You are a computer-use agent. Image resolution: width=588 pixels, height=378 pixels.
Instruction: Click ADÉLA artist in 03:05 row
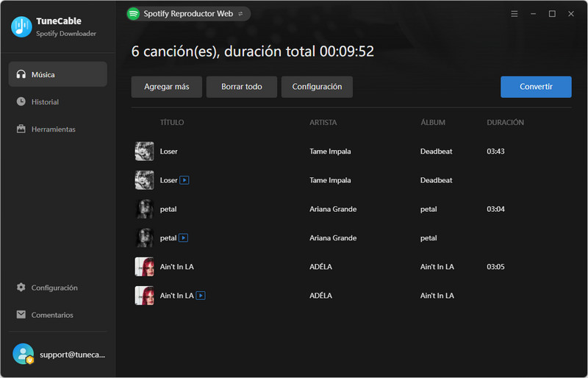320,267
